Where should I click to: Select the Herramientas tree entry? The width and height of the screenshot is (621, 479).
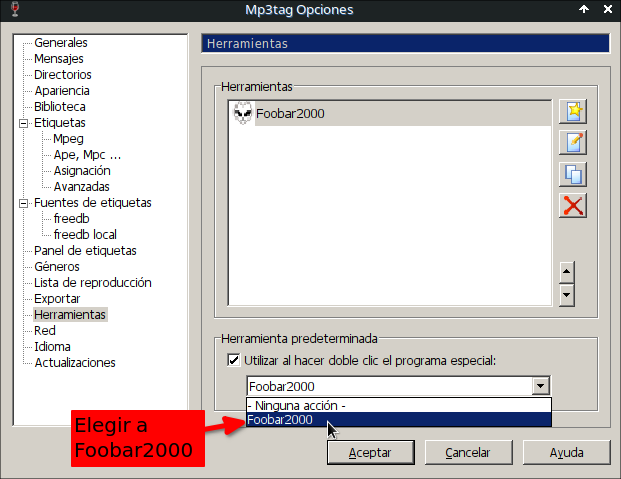pos(70,315)
